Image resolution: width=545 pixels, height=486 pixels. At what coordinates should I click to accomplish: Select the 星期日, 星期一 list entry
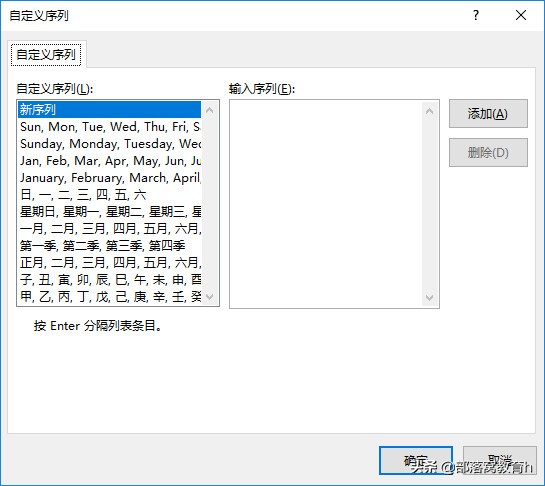pos(109,212)
